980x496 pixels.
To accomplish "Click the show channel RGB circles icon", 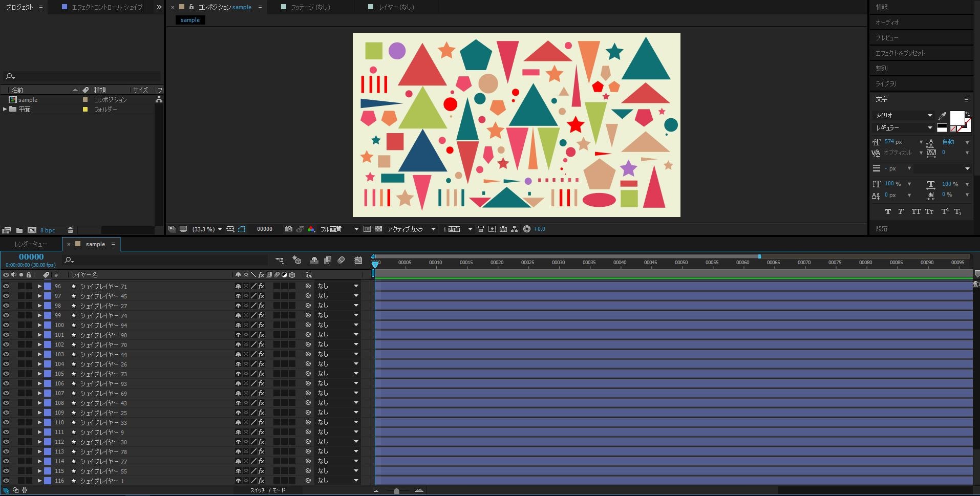I will pos(311,229).
